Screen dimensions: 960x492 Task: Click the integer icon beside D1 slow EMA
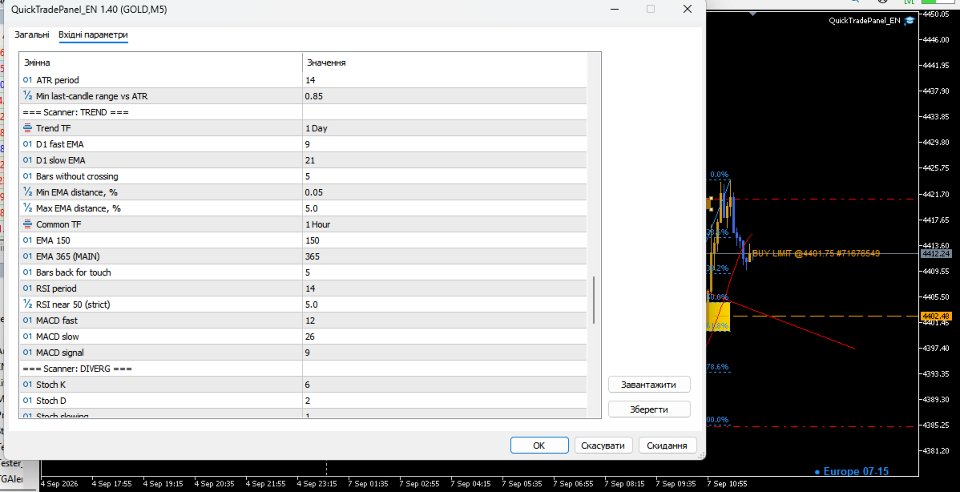tap(28, 160)
